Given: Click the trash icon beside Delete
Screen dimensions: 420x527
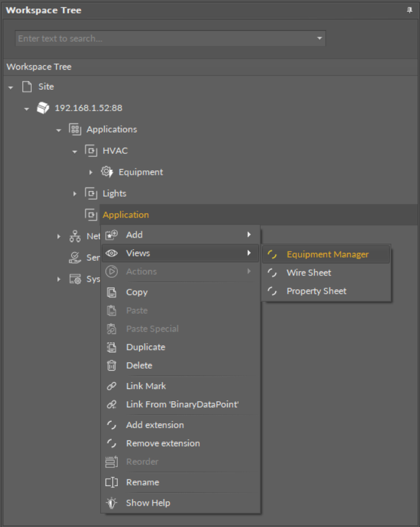Looking at the screenshot, I should pos(112,365).
